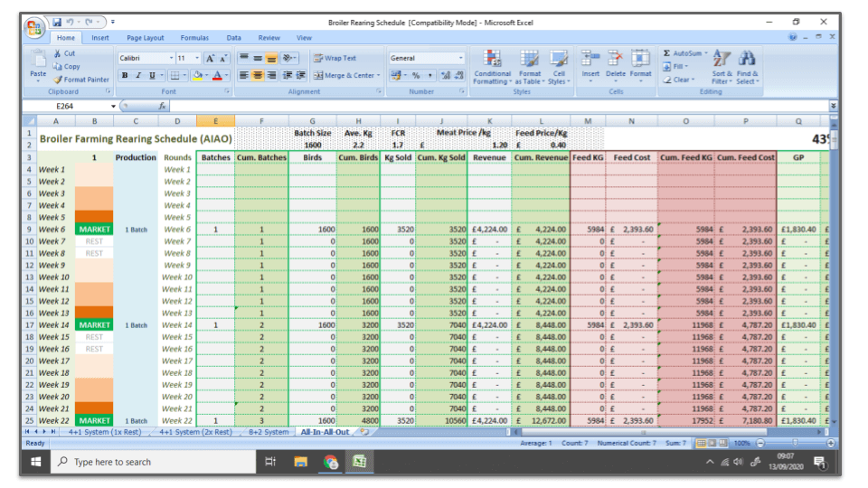Move the zoom slider handle

(x=795, y=443)
